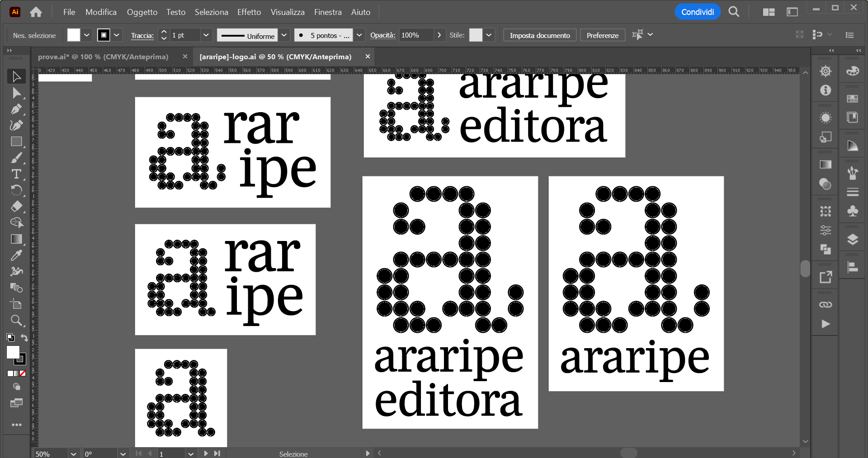The height and width of the screenshot is (458, 868).
Task: Open the zoom level dropdown
Action: point(74,454)
